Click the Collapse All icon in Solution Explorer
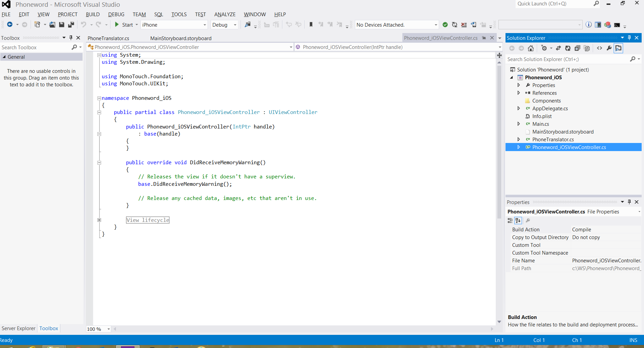Screen dimensions: 644x348 pyautogui.click(x=577, y=48)
